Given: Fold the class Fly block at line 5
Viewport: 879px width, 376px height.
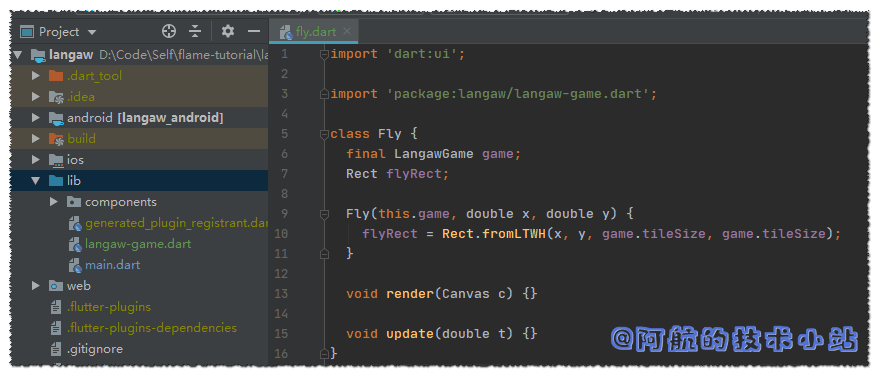Looking at the screenshot, I should tap(324, 134).
